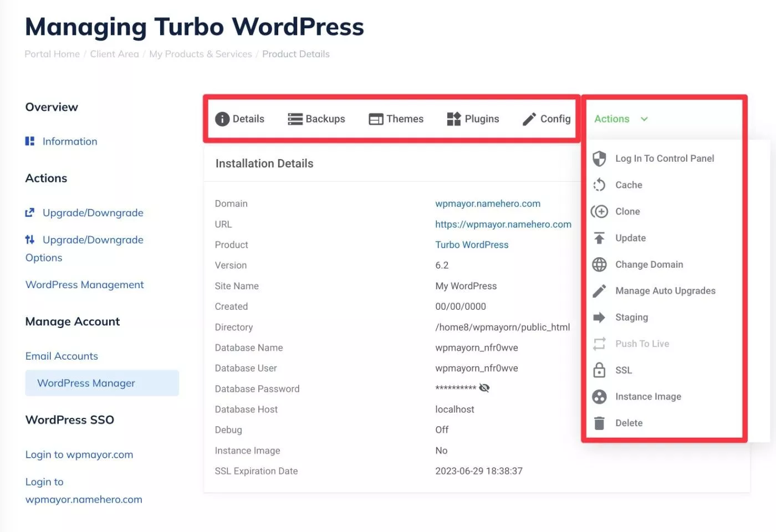Image resolution: width=776 pixels, height=532 pixels.
Task: Switch to the Details tab
Action: 239,119
